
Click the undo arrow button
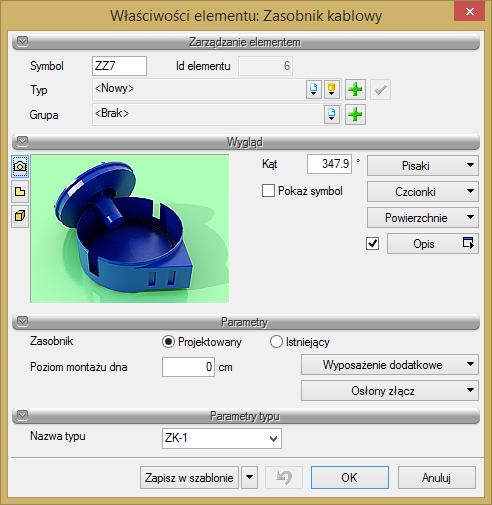[x=284, y=477]
